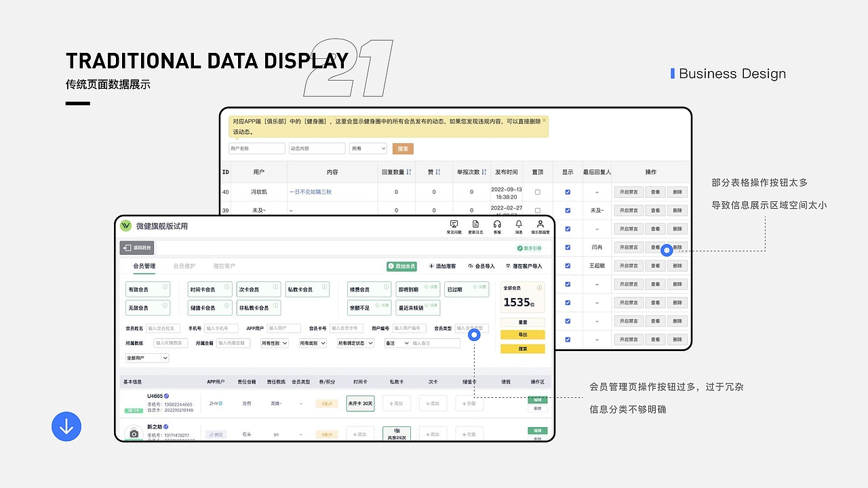The image size is (868, 488).
Task: Click the green 添加会员 button
Action: pos(401,266)
